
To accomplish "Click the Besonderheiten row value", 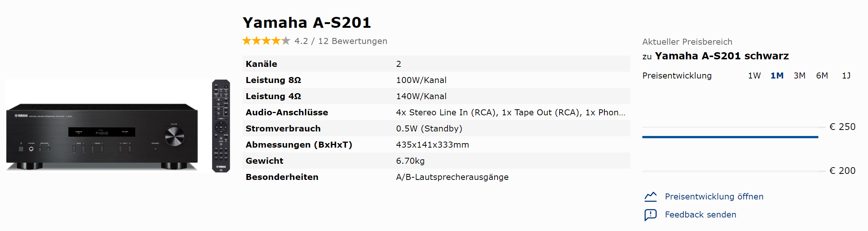I will pyautogui.click(x=452, y=177).
